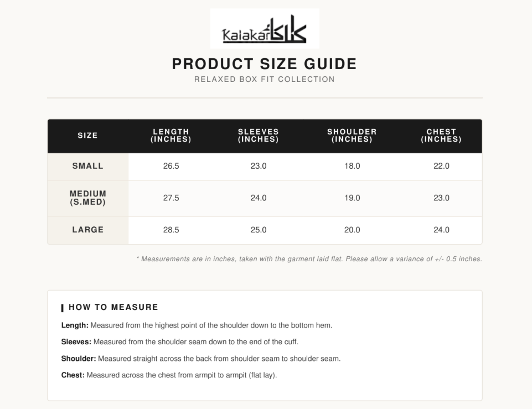Click the LENGTH (INCHES) column header
This screenshot has width=532, height=409.
[171, 136]
